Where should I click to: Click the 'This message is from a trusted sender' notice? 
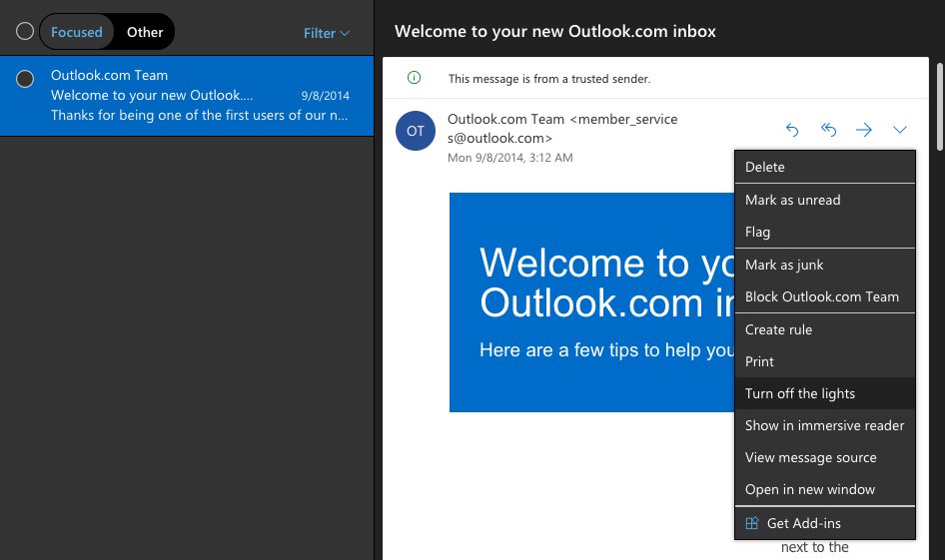click(549, 79)
